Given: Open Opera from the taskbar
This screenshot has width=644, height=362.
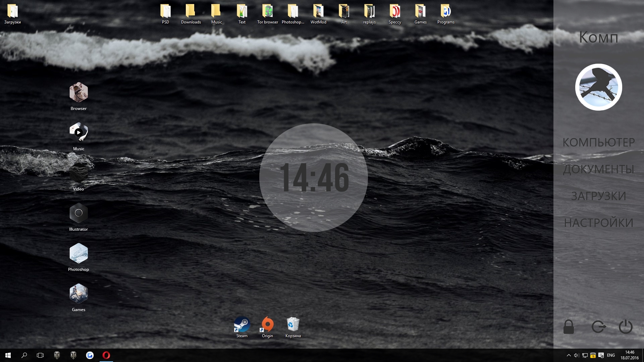Looking at the screenshot, I should (x=106, y=355).
